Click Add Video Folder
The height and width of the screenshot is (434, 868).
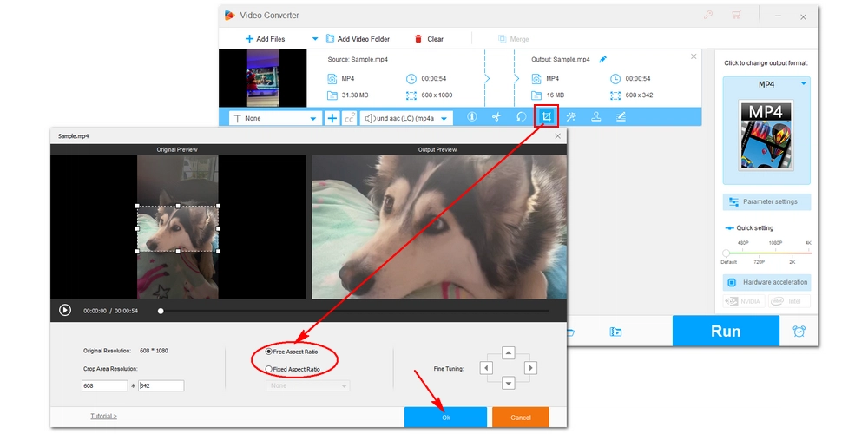pos(358,39)
